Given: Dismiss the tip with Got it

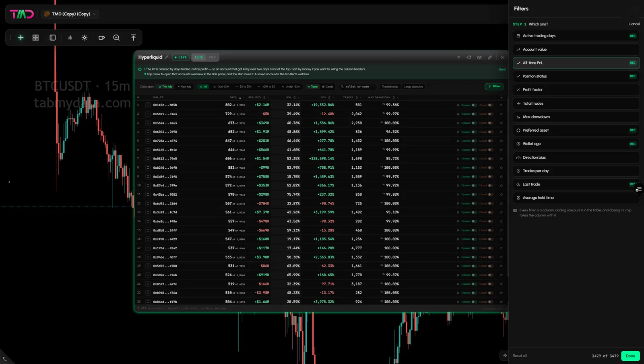Looking at the screenshot, I should point(502,69).
